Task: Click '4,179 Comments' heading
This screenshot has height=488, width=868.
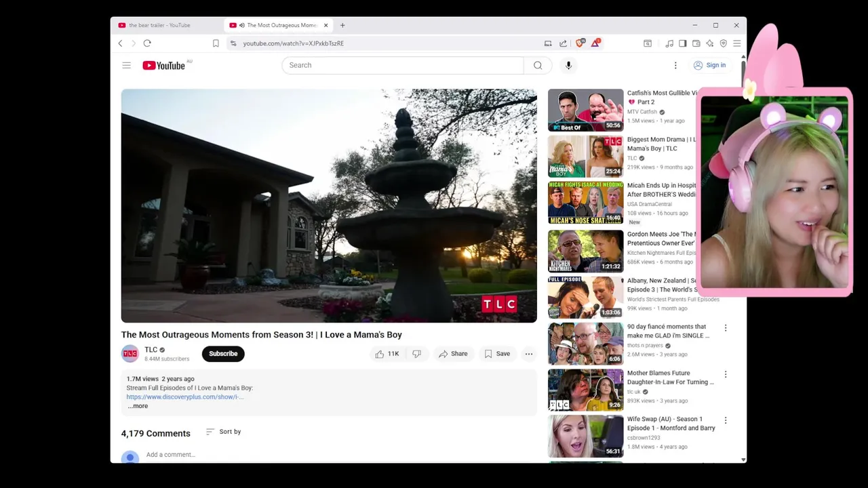Action: (x=156, y=434)
